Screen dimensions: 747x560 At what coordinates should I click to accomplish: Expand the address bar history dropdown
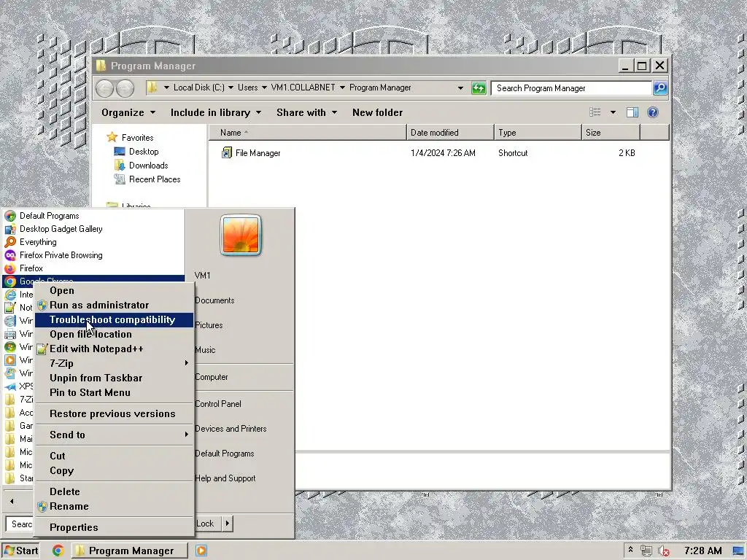[460, 87]
